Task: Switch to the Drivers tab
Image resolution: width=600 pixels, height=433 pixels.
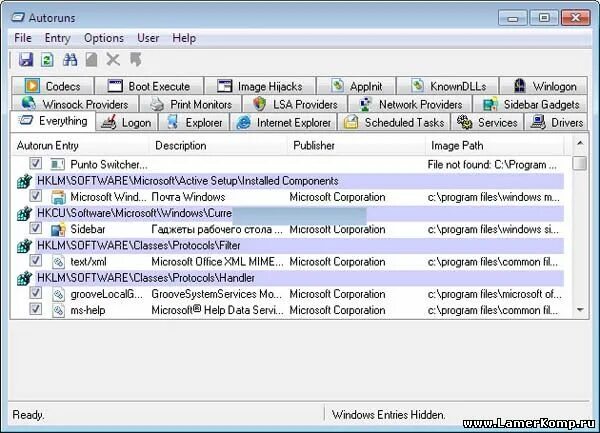Action: coord(556,122)
